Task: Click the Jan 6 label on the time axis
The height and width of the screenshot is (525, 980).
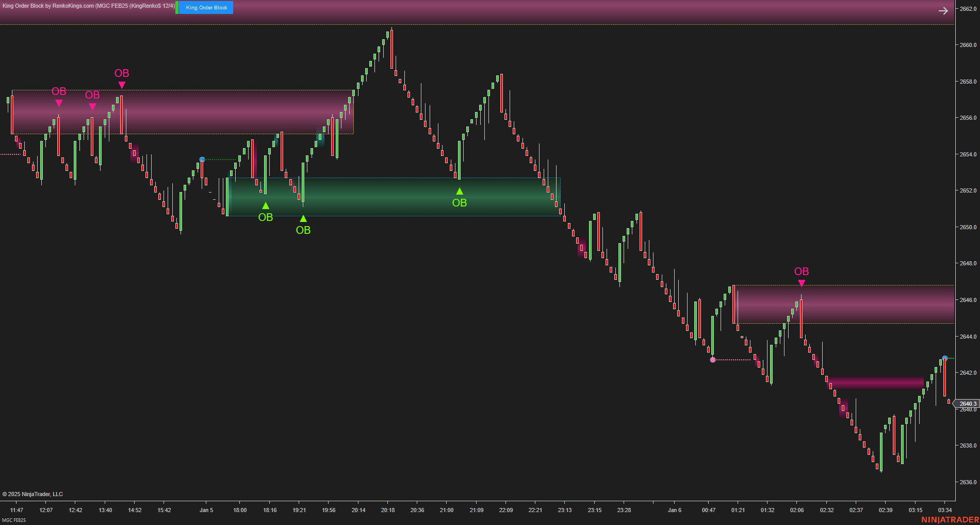Action: tap(674, 510)
